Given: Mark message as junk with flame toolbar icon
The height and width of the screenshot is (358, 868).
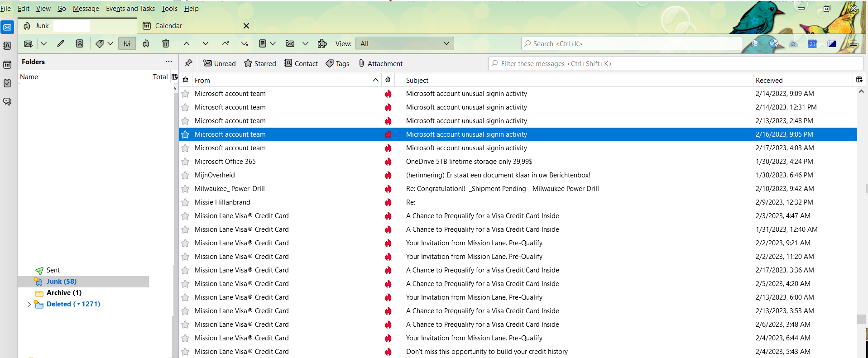Looking at the screenshot, I should tap(146, 43).
